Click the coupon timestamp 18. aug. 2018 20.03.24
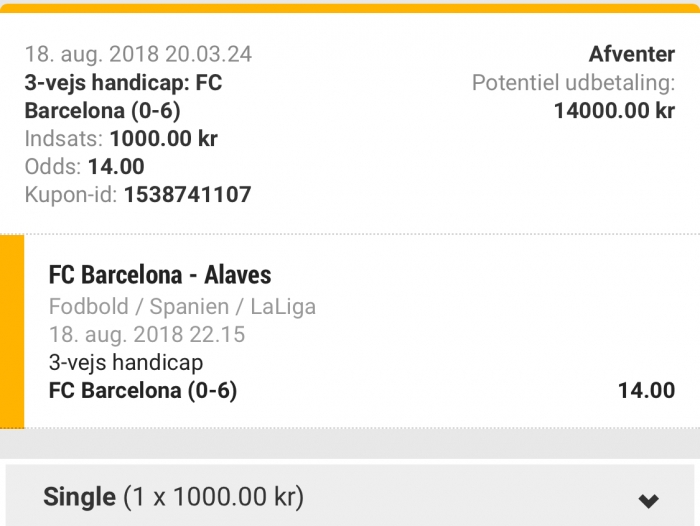700x526 pixels. [x=138, y=54]
